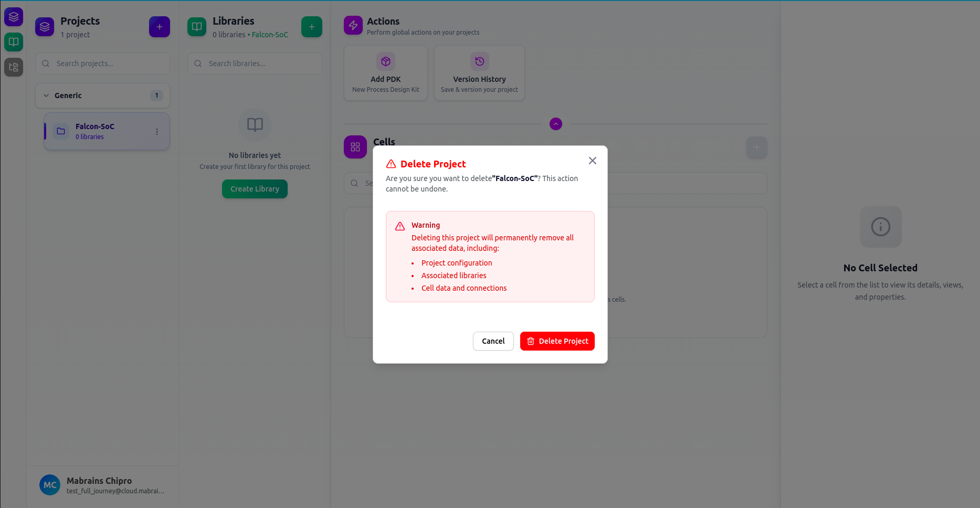
Task: Click the Create Library button
Action: click(x=255, y=189)
